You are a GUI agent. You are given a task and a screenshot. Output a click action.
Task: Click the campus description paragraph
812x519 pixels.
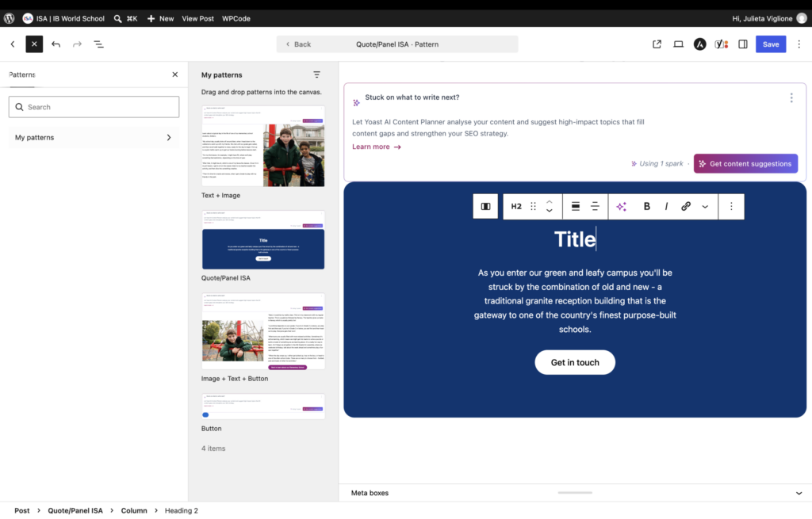[575, 300]
